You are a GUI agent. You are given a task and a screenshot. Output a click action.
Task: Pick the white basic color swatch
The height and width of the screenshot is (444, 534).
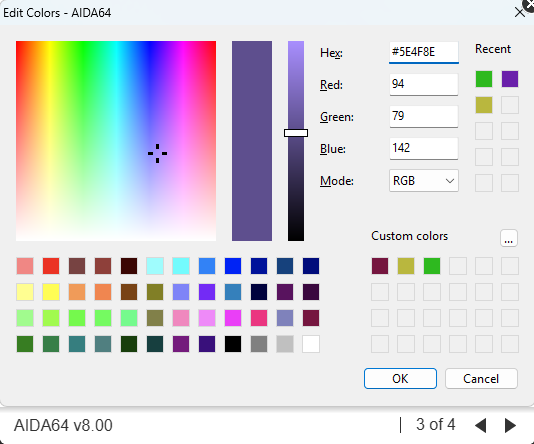[311, 344]
